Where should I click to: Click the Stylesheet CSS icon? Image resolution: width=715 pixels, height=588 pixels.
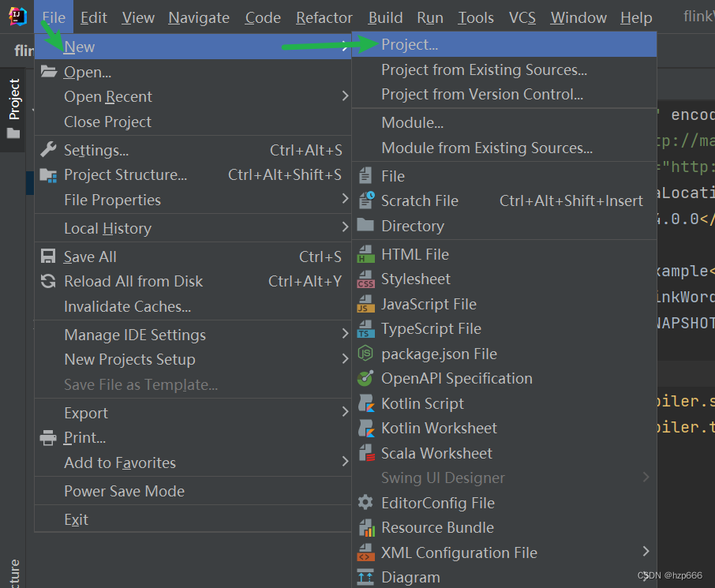coord(365,279)
